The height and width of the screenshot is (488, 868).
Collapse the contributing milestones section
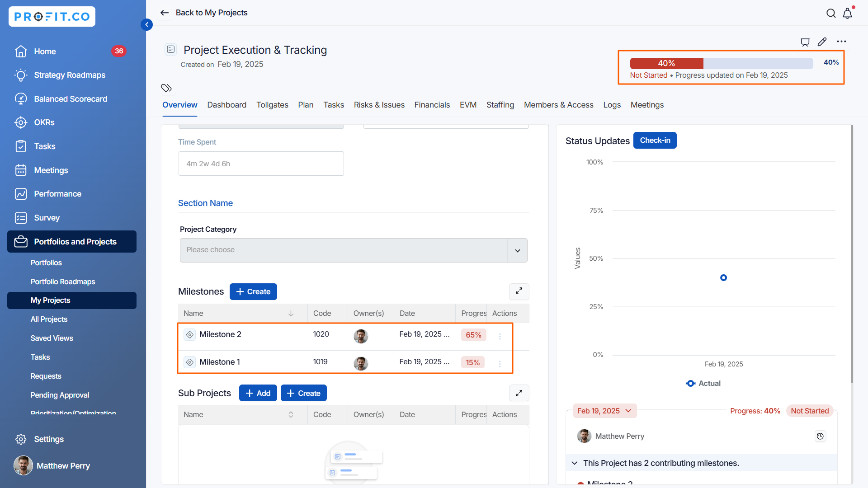[575, 463]
